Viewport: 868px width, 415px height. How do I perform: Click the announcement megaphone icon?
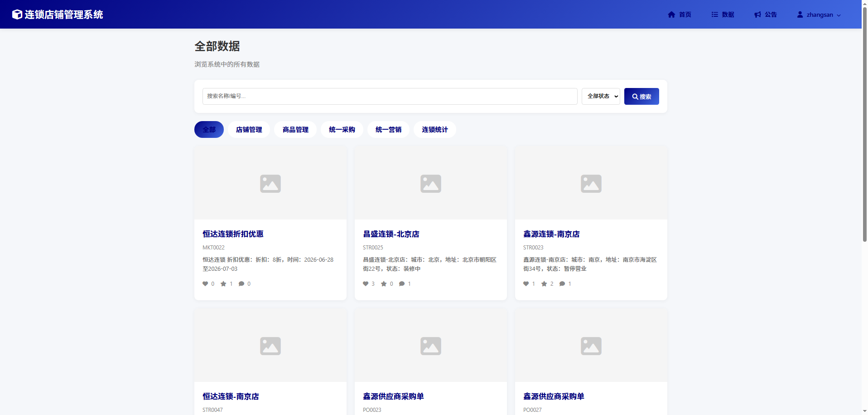757,15
